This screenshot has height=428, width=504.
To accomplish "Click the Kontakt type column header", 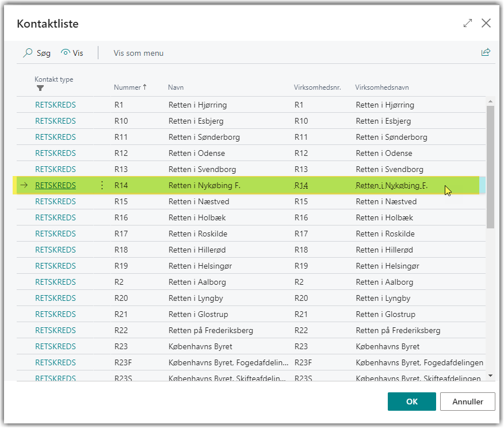I will pyautogui.click(x=54, y=79).
